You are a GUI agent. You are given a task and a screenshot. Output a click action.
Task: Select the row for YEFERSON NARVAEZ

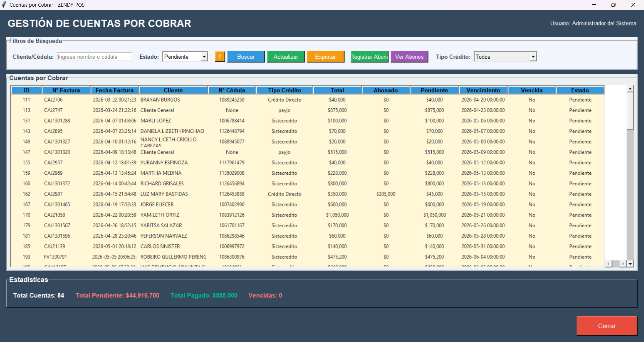tap(308, 236)
